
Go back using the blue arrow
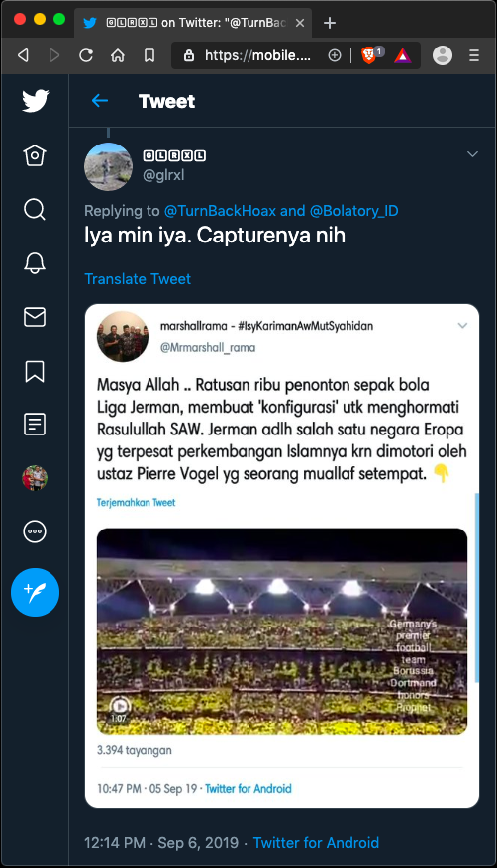100,101
